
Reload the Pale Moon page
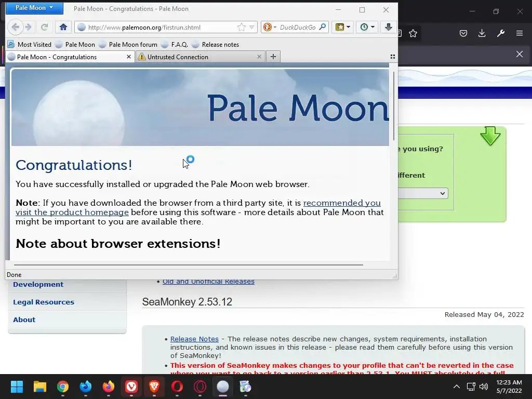44,27
